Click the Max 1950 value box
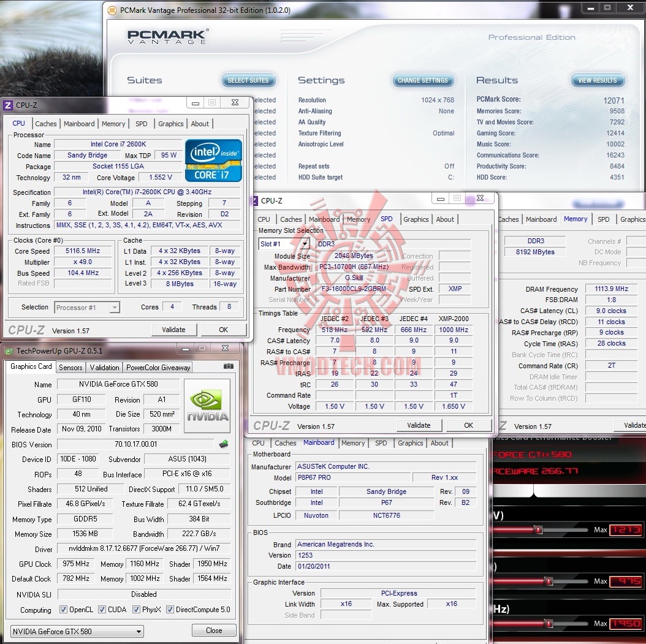This screenshot has height=644, width=646. click(625, 623)
